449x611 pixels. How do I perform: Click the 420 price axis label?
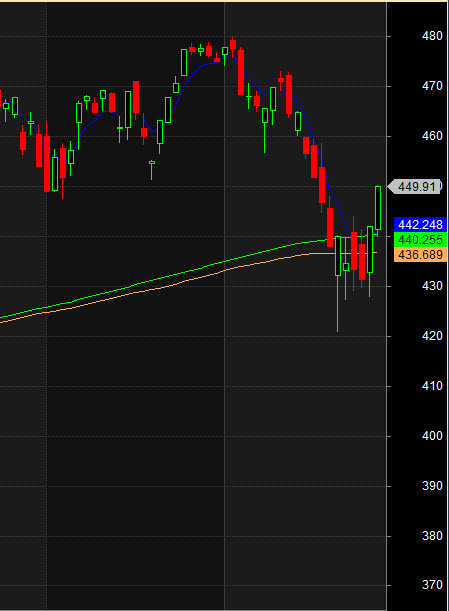(432, 336)
